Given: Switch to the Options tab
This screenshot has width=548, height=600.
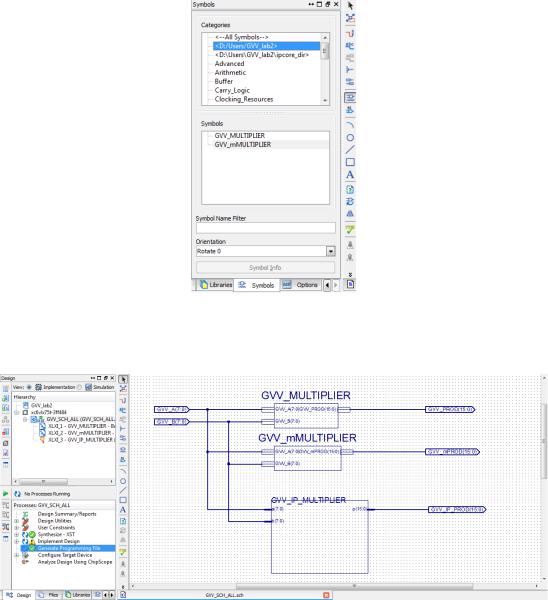Looking at the screenshot, I should click(x=300, y=285).
